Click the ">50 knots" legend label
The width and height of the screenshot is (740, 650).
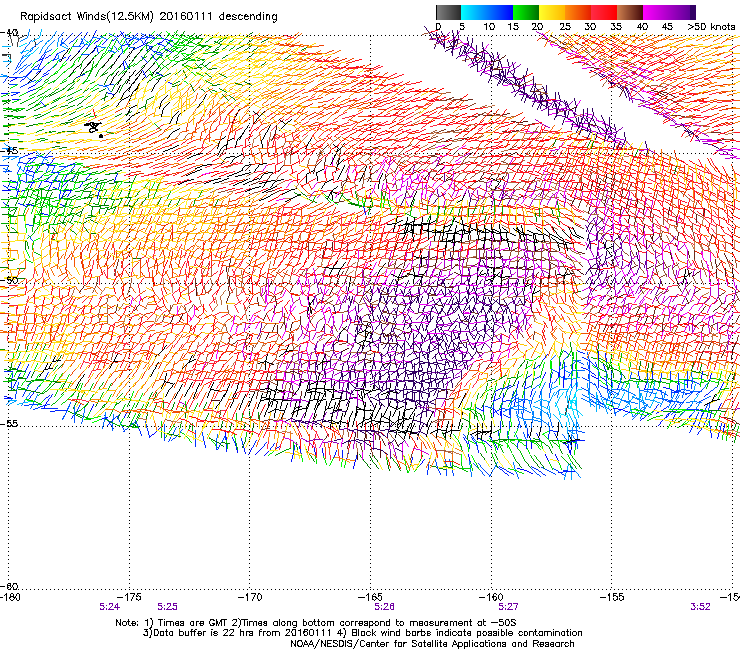pyautogui.click(x=711, y=27)
